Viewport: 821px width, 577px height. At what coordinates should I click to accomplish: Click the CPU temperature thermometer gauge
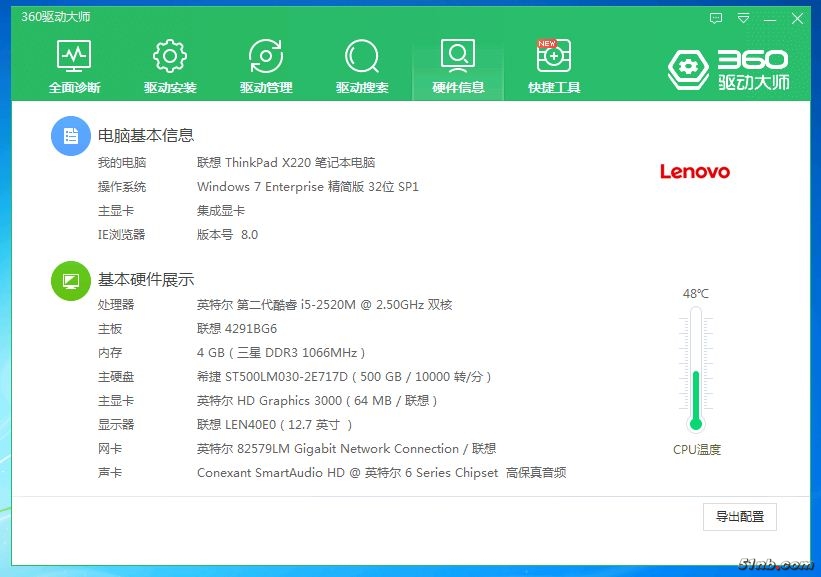(x=696, y=368)
